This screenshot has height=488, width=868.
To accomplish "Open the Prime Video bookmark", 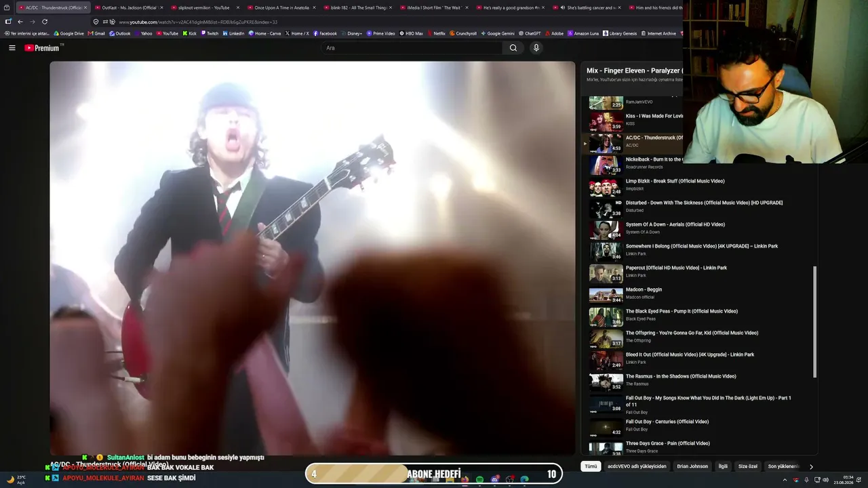I will pos(381,33).
